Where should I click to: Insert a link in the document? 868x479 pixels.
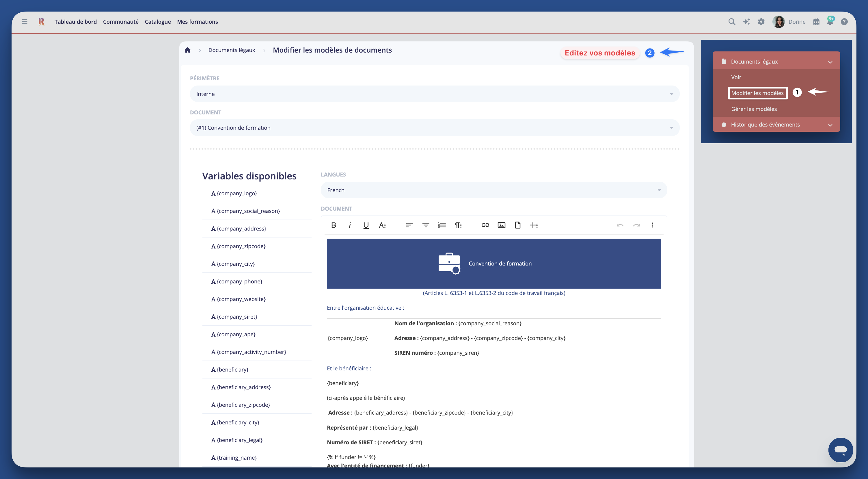485,225
